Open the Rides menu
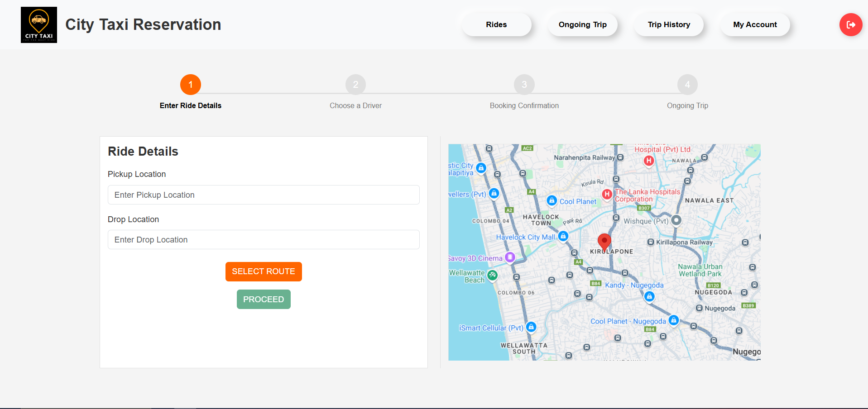 [496, 25]
